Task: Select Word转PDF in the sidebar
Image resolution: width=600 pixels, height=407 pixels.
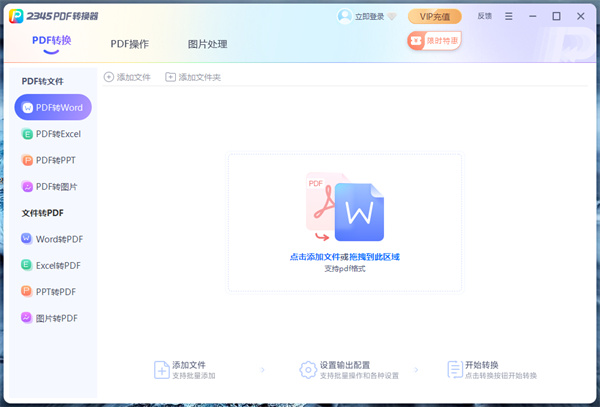Action: pyautogui.click(x=54, y=239)
